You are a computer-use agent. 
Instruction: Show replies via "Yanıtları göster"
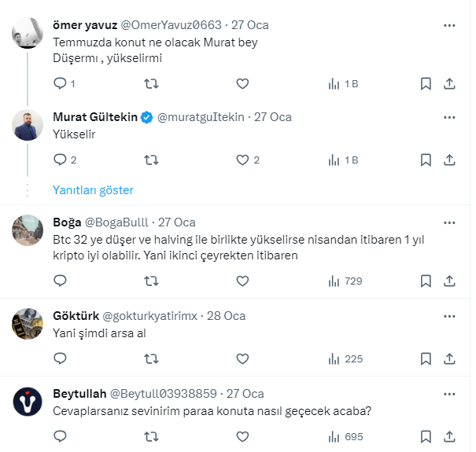click(93, 190)
